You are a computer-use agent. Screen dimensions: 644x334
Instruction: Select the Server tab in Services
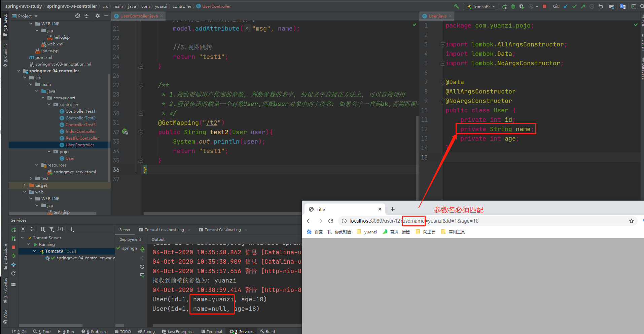coord(125,230)
